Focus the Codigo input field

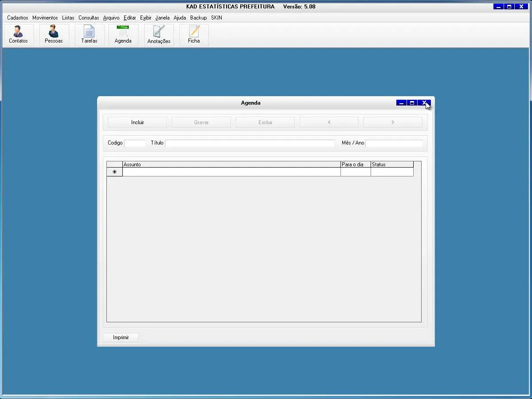point(135,143)
